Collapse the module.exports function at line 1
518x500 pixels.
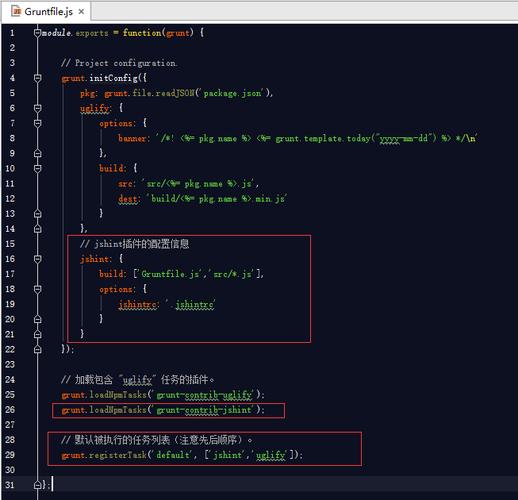click(x=38, y=33)
